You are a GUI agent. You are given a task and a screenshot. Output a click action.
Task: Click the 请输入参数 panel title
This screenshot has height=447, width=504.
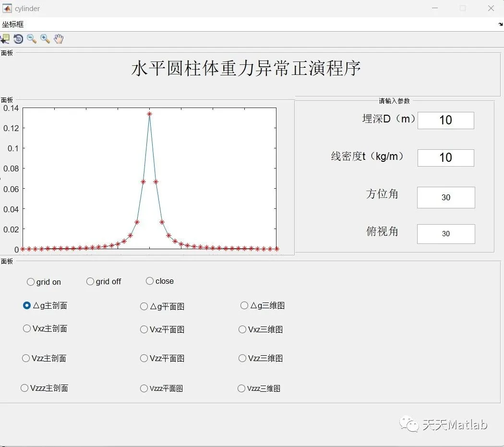pos(394,101)
